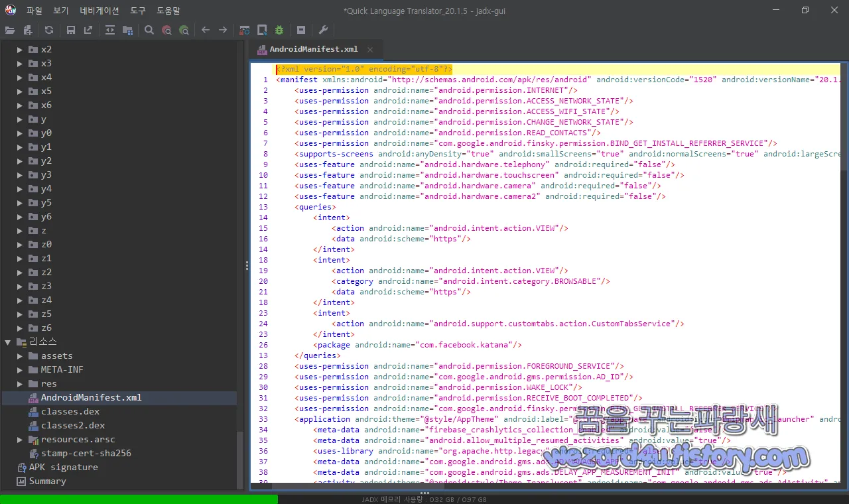
Task: Expand the z package node
Action: (20, 231)
